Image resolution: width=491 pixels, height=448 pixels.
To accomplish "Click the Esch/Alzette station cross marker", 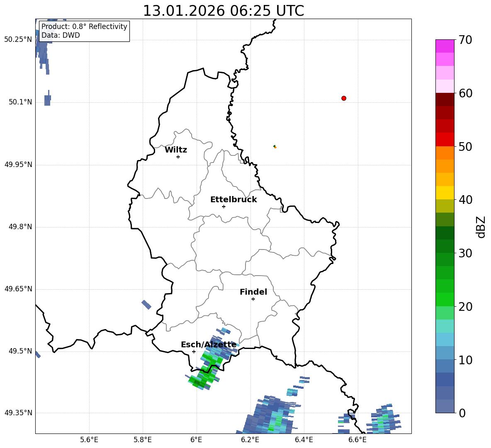I will [194, 351].
